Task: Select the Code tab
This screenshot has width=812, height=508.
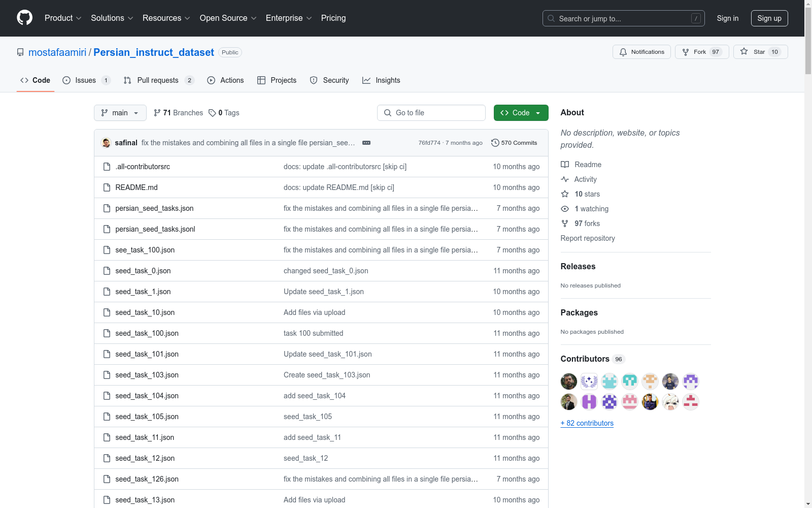Action: pyautogui.click(x=36, y=80)
